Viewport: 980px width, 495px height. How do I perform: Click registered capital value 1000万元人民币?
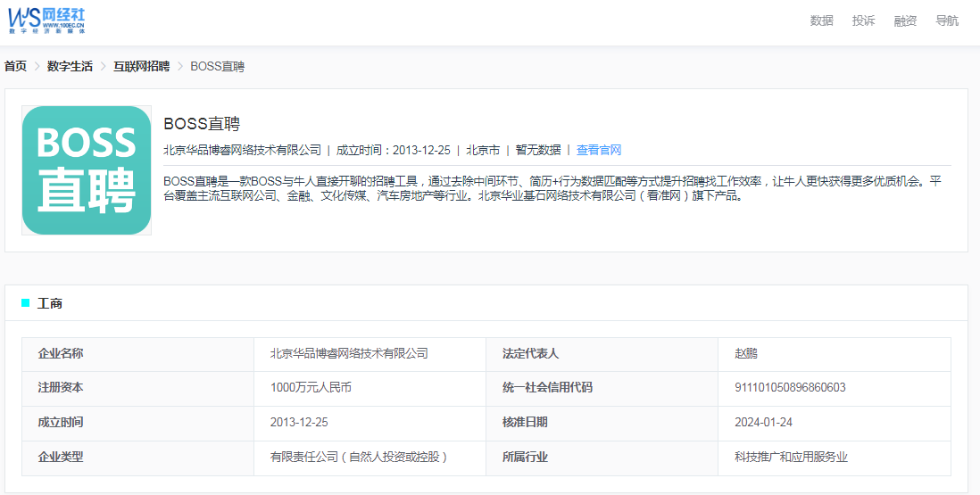pos(317,387)
